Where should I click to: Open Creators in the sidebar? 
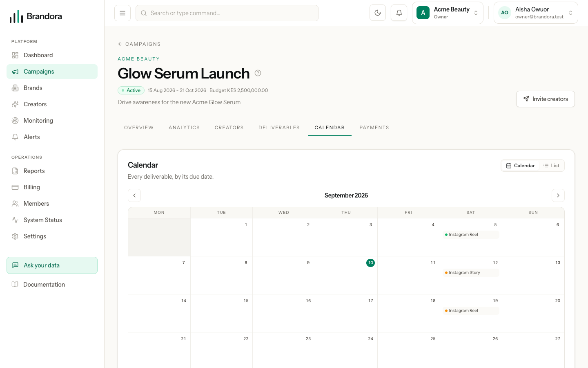[52, 104]
